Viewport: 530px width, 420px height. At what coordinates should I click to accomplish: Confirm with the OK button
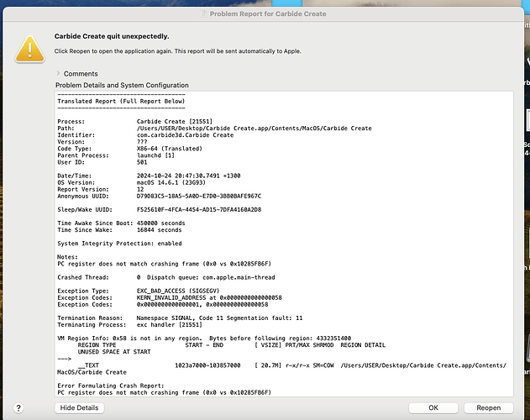433,408
